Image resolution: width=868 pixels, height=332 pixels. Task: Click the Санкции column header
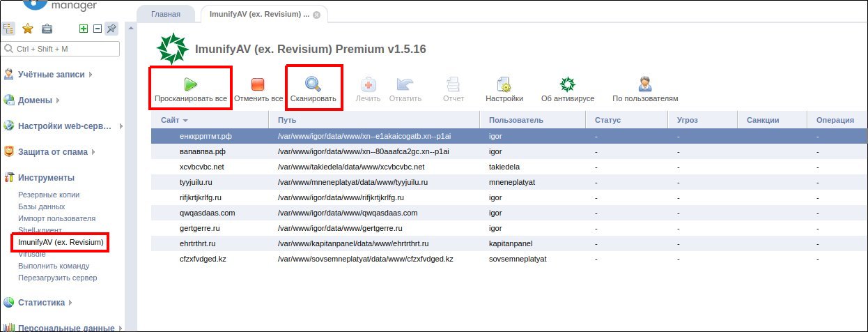point(773,120)
